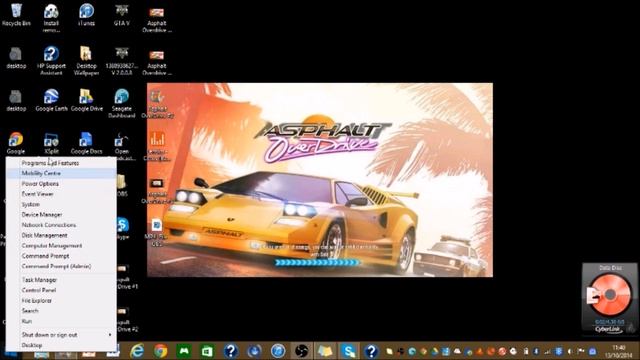Launch the Google Chrome desktop shortcut
The image size is (640, 360).
click(x=16, y=143)
